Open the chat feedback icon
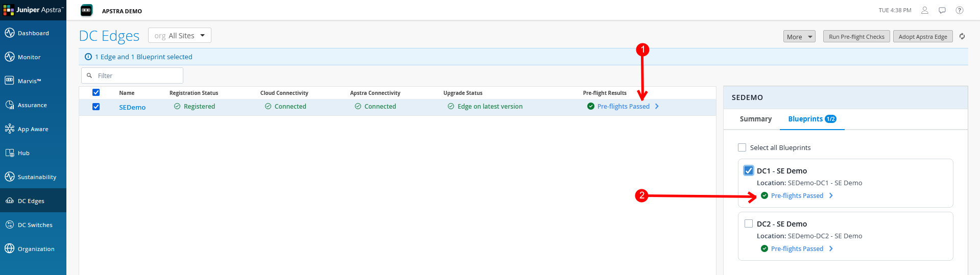 tap(942, 10)
